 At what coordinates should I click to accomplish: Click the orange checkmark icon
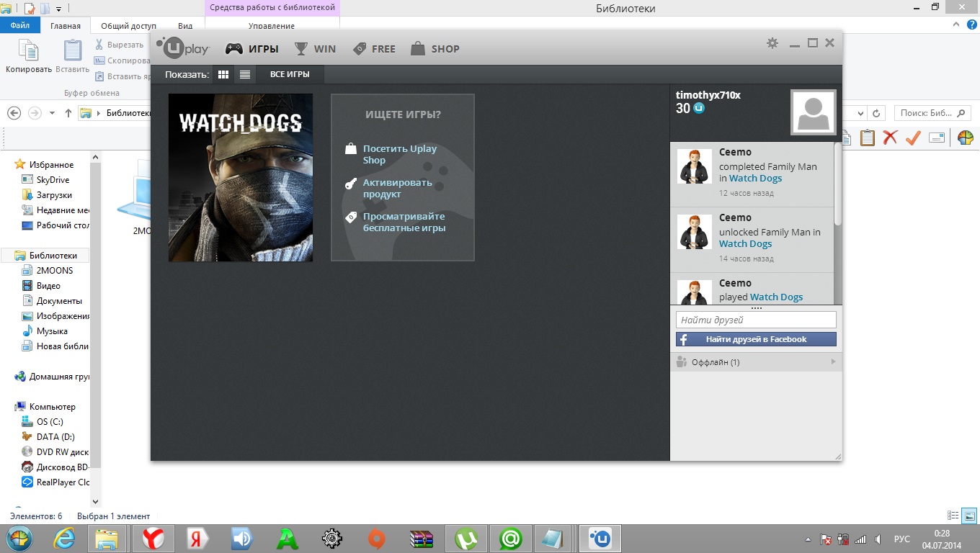(913, 137)
